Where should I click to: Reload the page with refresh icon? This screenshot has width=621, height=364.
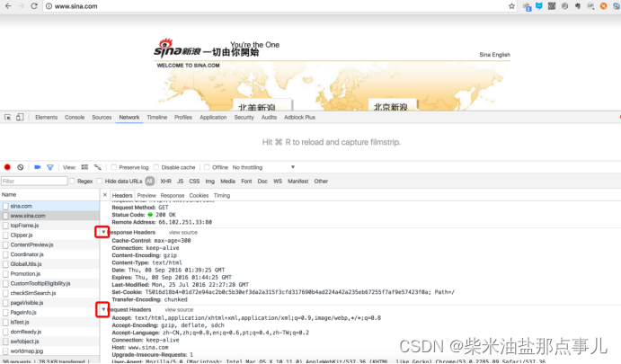[x=34, y=6]
